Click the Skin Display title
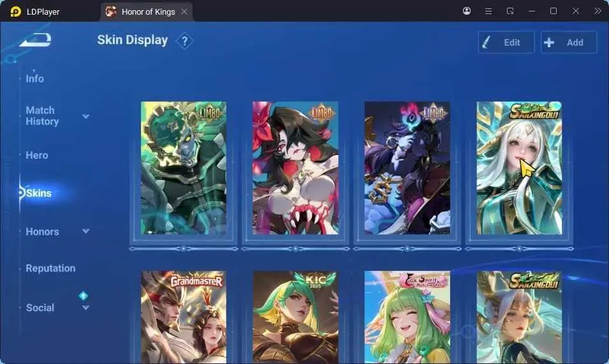Screen dimensions: 609x364 coord(133,40)
